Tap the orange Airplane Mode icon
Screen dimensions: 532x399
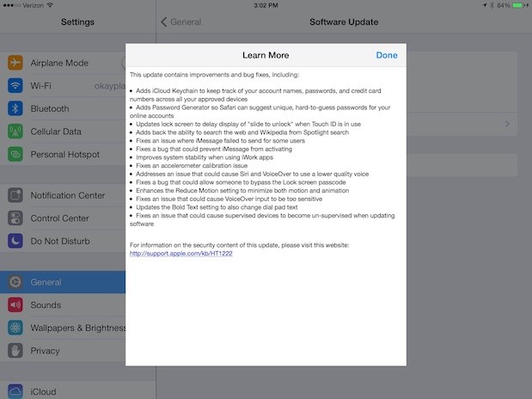[x=15, y=63]
